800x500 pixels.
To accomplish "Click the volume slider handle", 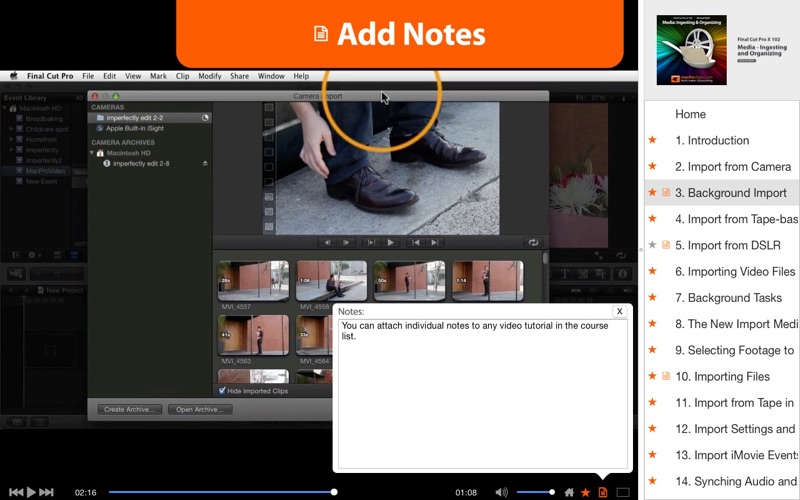I will [x=552, y=492].
